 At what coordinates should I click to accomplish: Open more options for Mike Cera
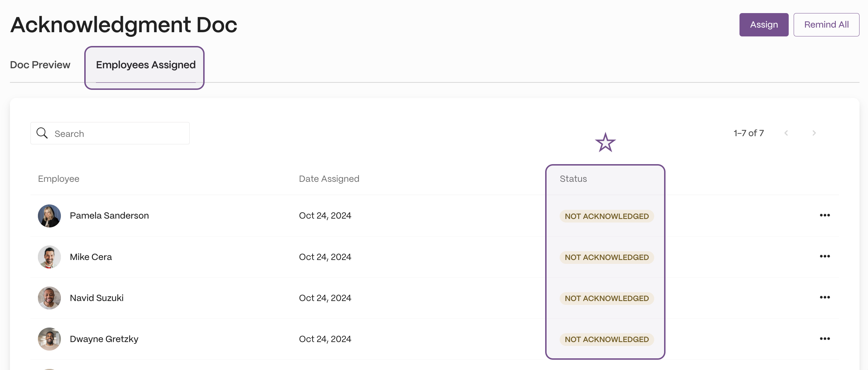[825, 256]
